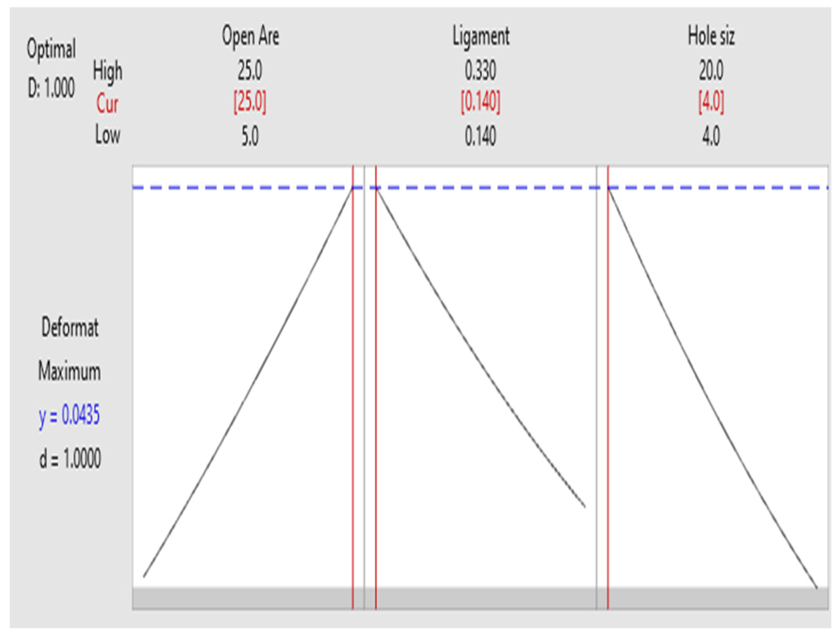Click the red current-setting line in Open Are panel
This screenshot has height=639, width=840.
pyautogui.click(x=353, y=388)
